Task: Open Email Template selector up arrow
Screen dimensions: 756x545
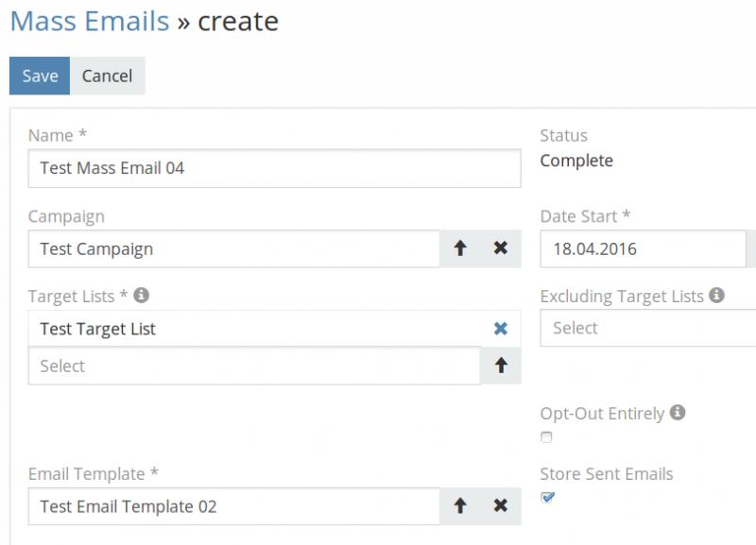Action: [460, 506]
